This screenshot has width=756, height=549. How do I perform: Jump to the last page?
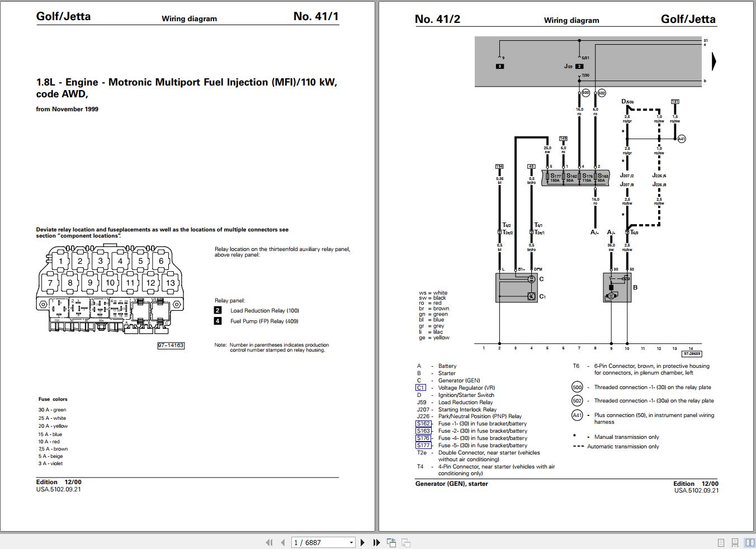tap(376, 542)
